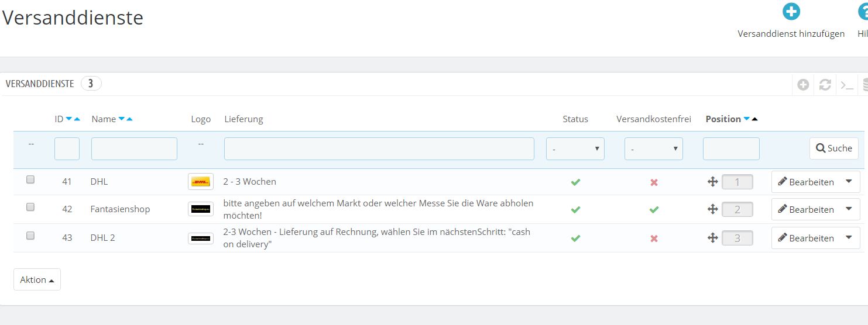The image size is (868, 325).
Task: Toggle the free shipping red cross for DHL 2
Action: click(x=654, y=238)
